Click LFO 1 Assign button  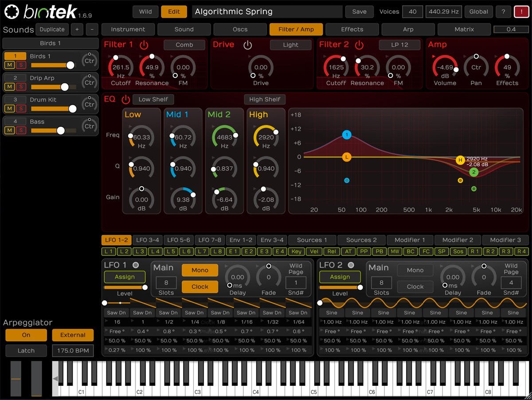[125, 277]
